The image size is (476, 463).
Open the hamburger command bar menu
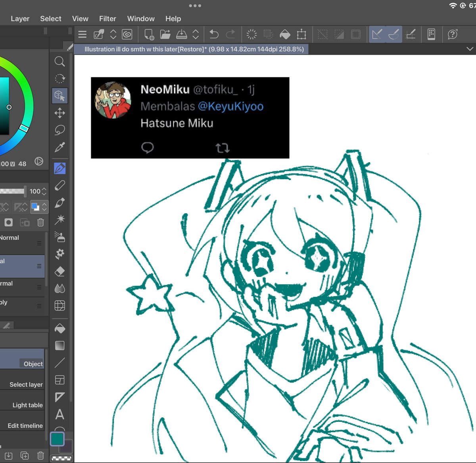click(83, 34)
